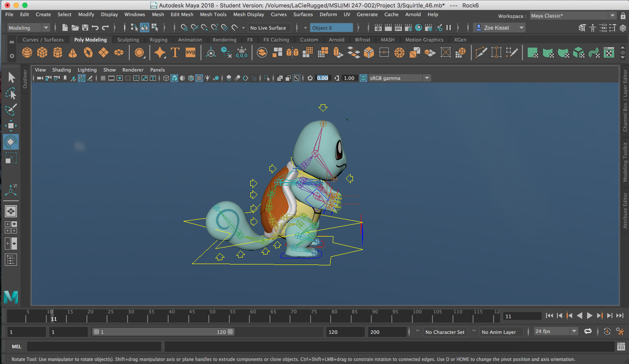Open the Render Settings clapperboard icon
This screenshot has width=629, height=364.
408,27
